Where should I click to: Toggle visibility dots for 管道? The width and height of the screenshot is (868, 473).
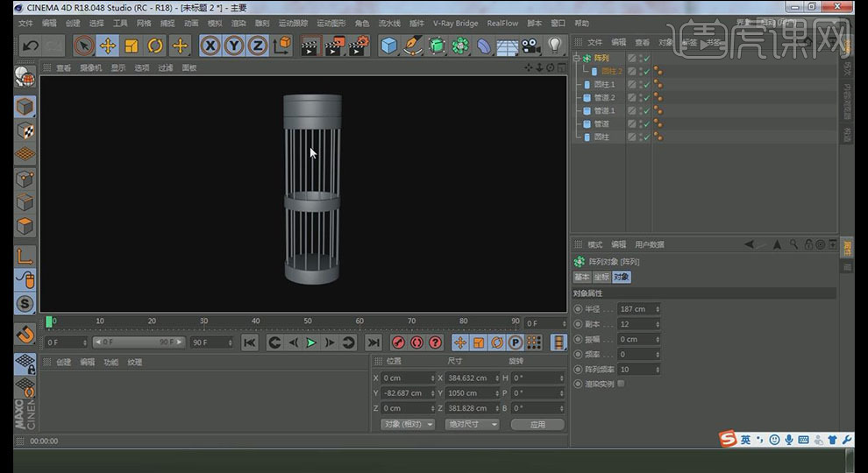point(641,124)
